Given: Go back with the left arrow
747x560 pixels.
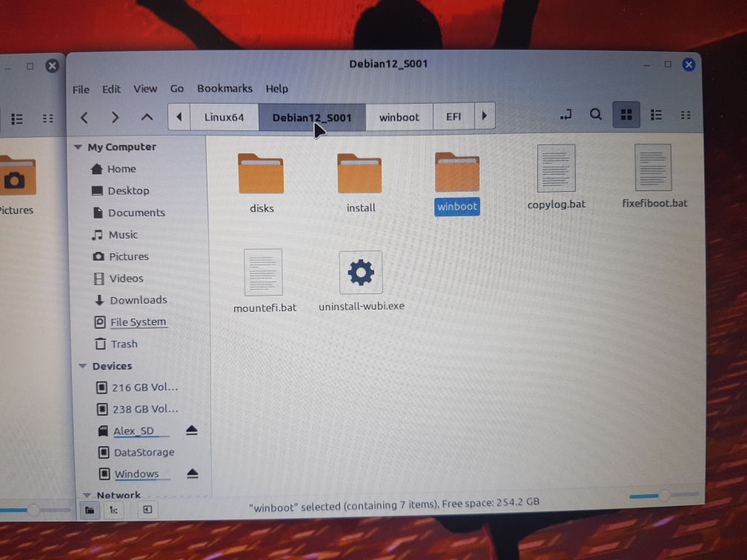Looking at the screenshot, I should point(84,117).
